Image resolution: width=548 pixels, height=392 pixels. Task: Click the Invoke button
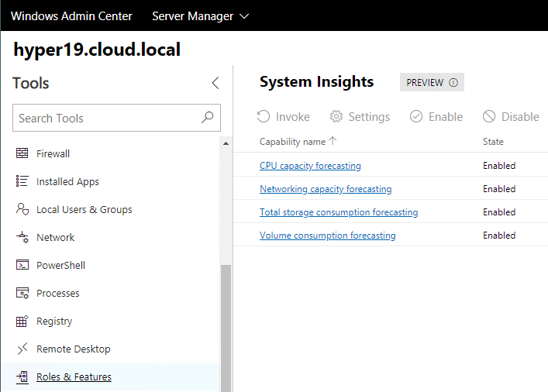(x=284, y=117)
